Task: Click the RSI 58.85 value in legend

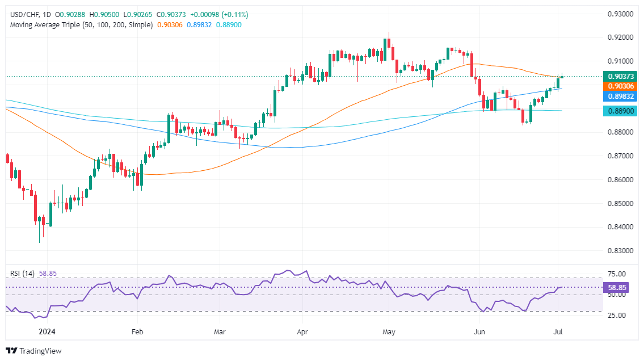Action: click(48, 274)
